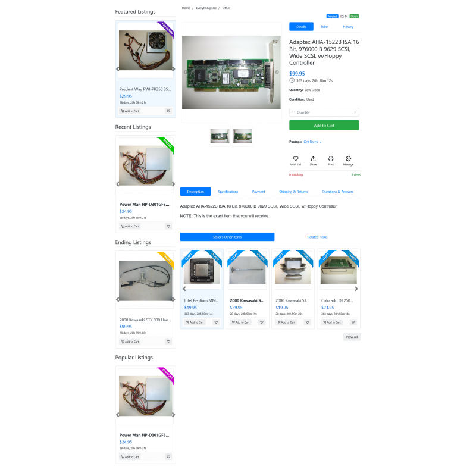
Task: Previous arrow in Ending Listings carousel
Action: point(117,299)
